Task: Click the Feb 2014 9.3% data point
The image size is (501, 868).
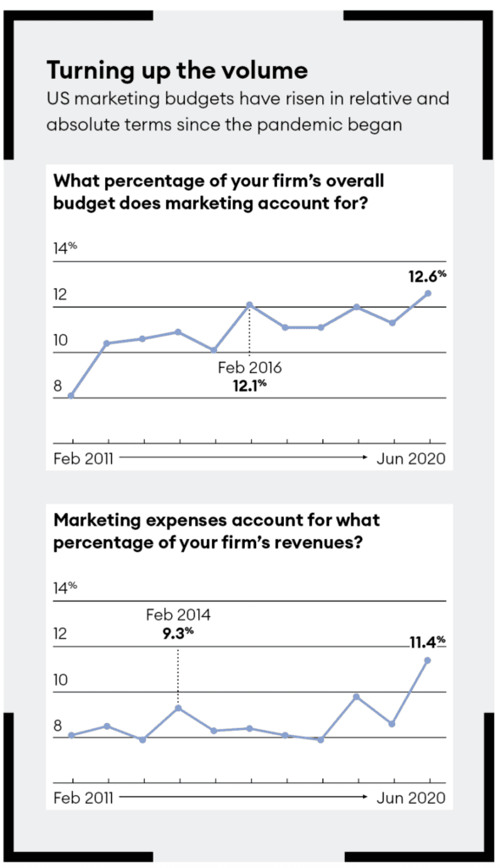Action: coord(178,708)
